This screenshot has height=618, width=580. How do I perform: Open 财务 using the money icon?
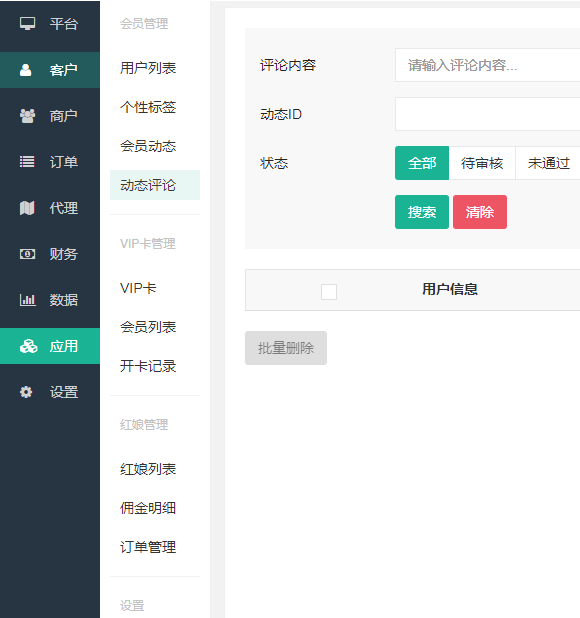pos(27,254)
